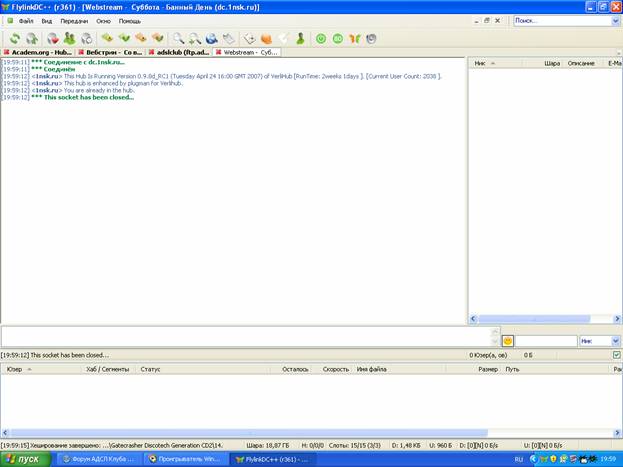This screenshot has height=467, width=623.
Task: Open Upload Queue orange arrow icon
Action: pyautogui.click(x=141, y=39)
